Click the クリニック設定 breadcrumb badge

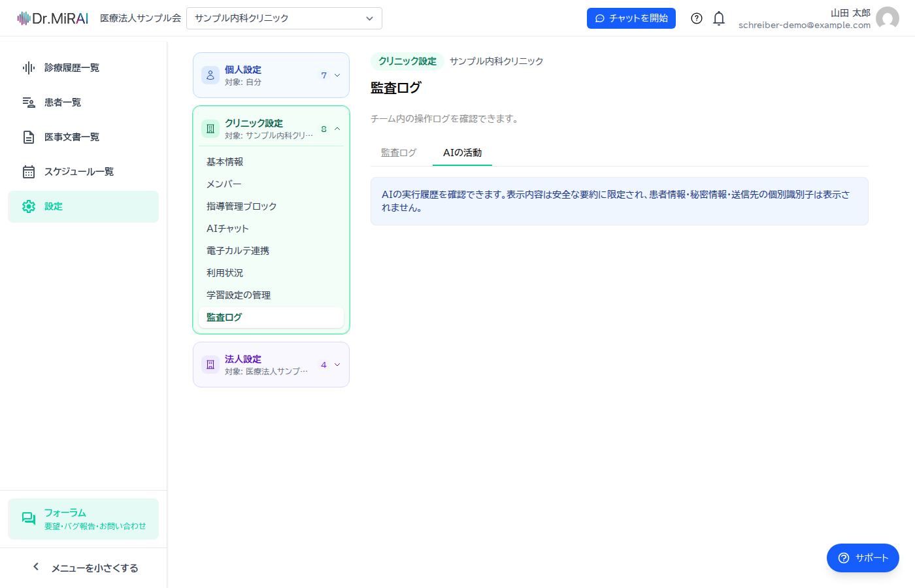coord(407,61)
